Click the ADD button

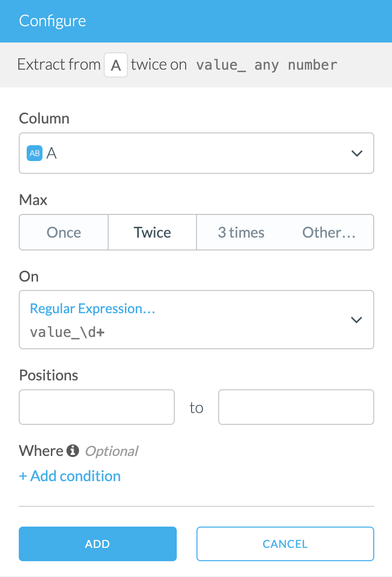[x=97, y=543]
